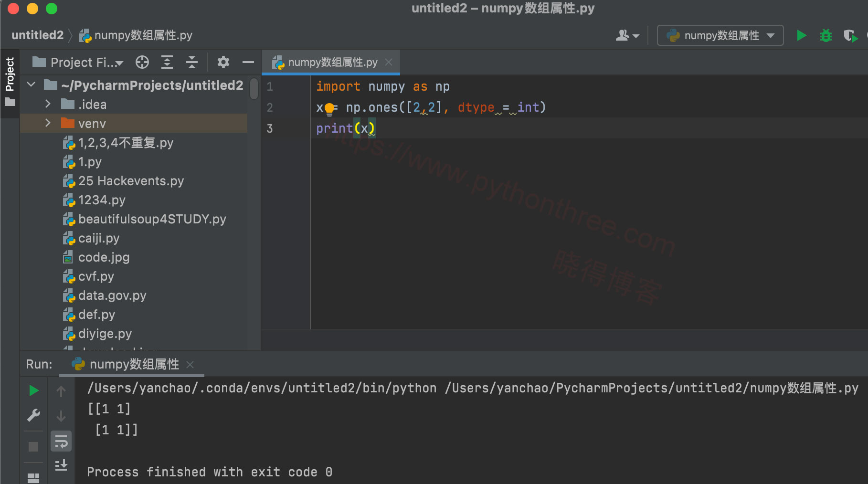The height and width of the screenshot is (484, 868).
Task: Open run settings wrench icon
Action: (x=33, y=415)
